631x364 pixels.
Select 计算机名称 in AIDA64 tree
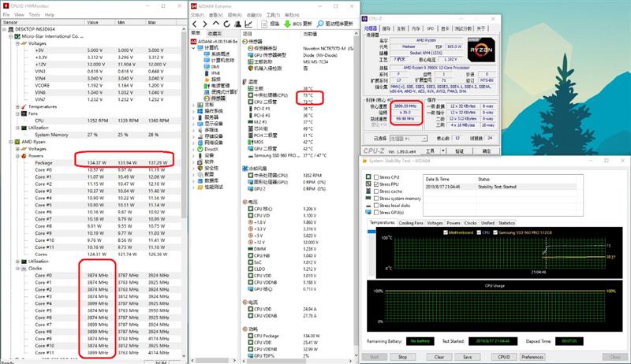222,60
